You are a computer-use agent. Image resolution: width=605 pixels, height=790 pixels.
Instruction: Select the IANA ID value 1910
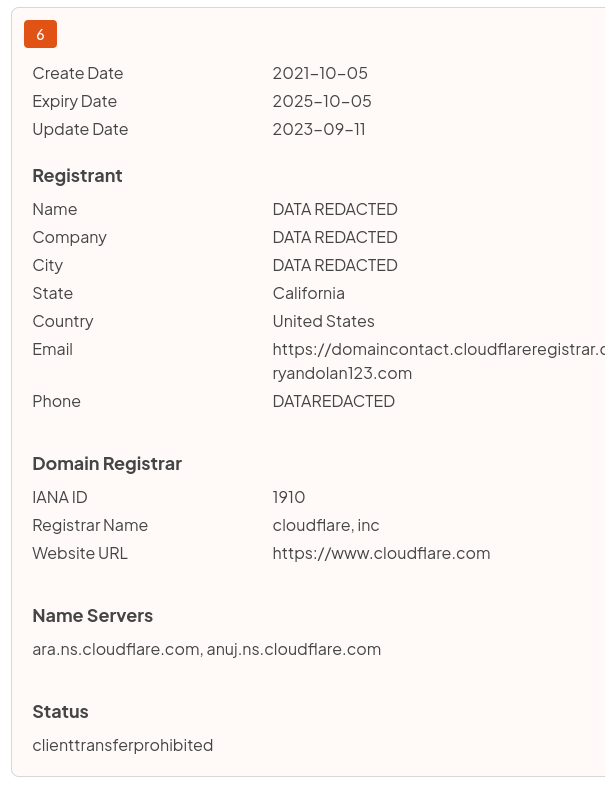click(x=289, y=497)
